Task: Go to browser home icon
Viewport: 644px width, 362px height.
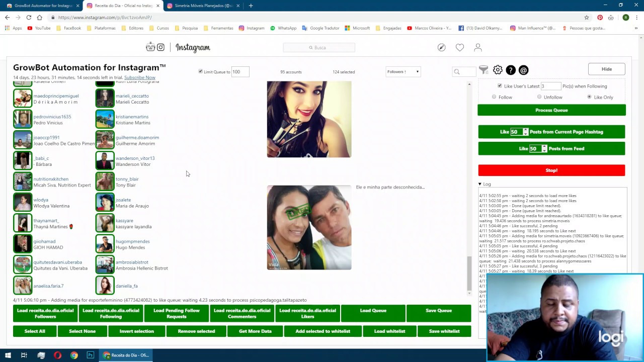Action: pyautogui.click(x=39, y=17)
